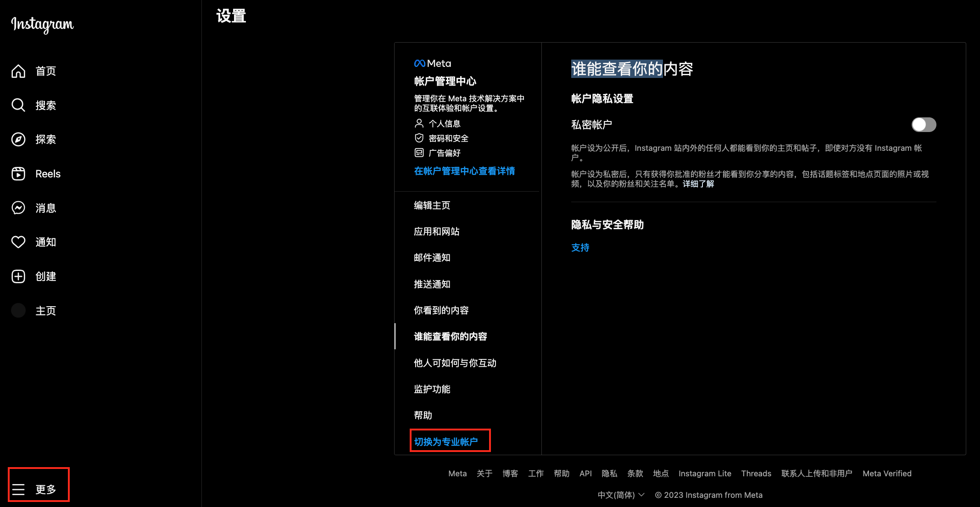Click 密码和安全 text in account center

(449, 138)
